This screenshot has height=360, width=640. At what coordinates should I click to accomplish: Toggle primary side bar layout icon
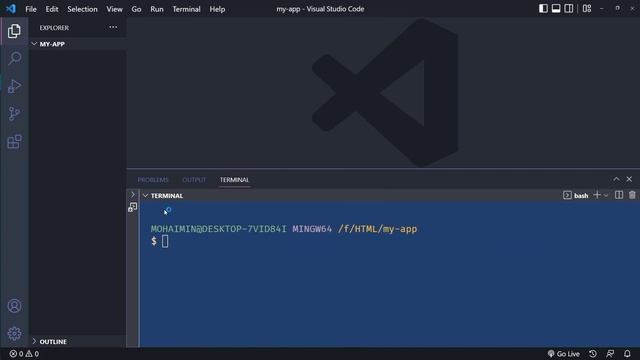point(543,9)
